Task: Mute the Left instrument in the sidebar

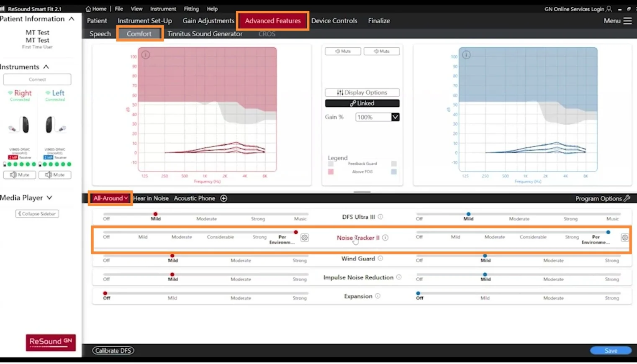Action: [55, 175]
